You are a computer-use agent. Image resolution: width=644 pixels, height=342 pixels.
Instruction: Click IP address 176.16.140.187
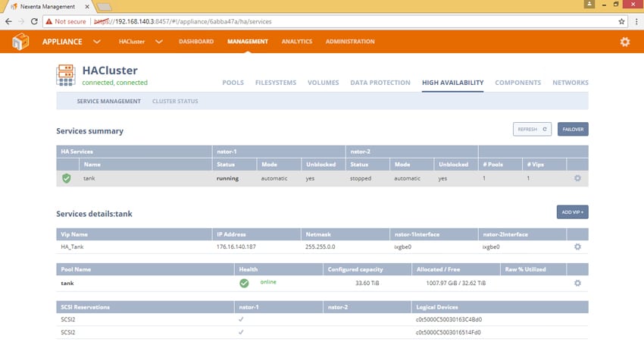[x=236, y=246]
